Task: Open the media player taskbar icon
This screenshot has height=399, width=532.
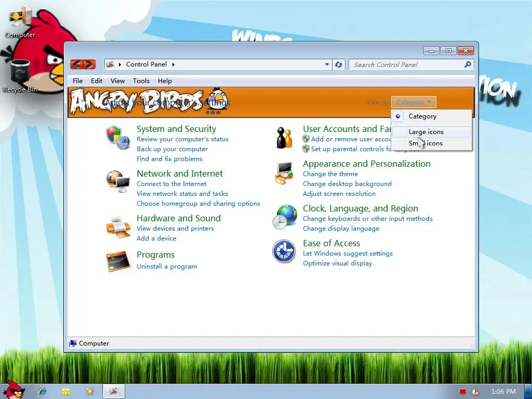Action: (89, 391)
